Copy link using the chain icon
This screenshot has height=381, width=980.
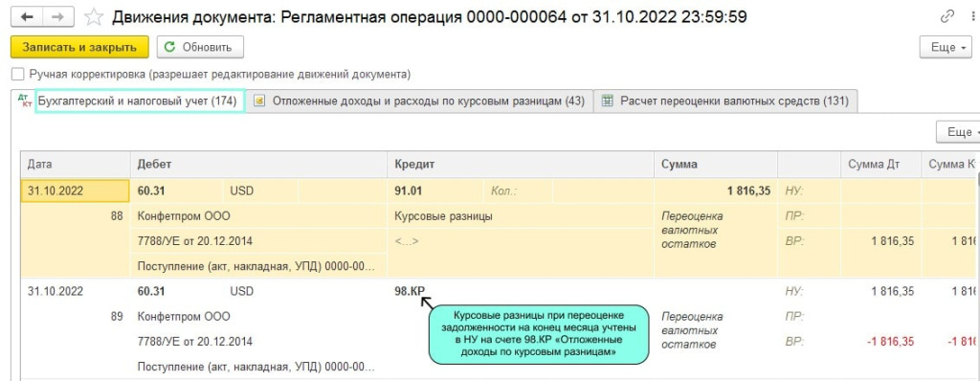point(947,17)
